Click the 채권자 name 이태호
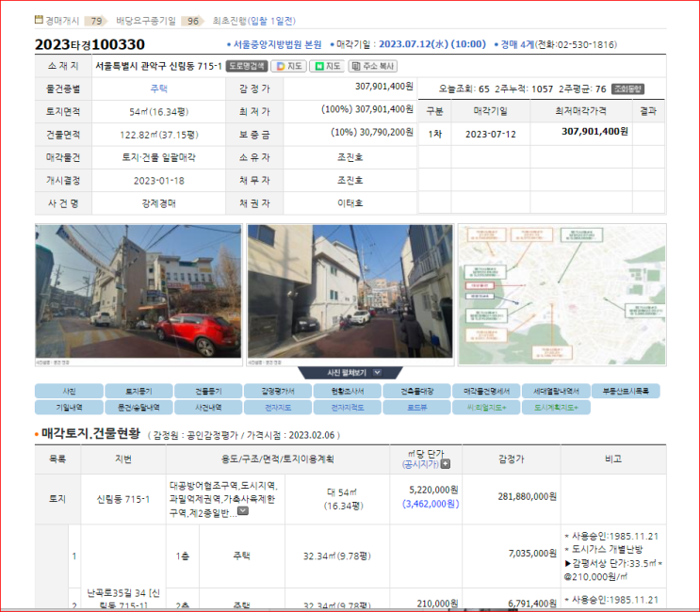700x612 pixels. pyautogui.click(x=350, y=203)
